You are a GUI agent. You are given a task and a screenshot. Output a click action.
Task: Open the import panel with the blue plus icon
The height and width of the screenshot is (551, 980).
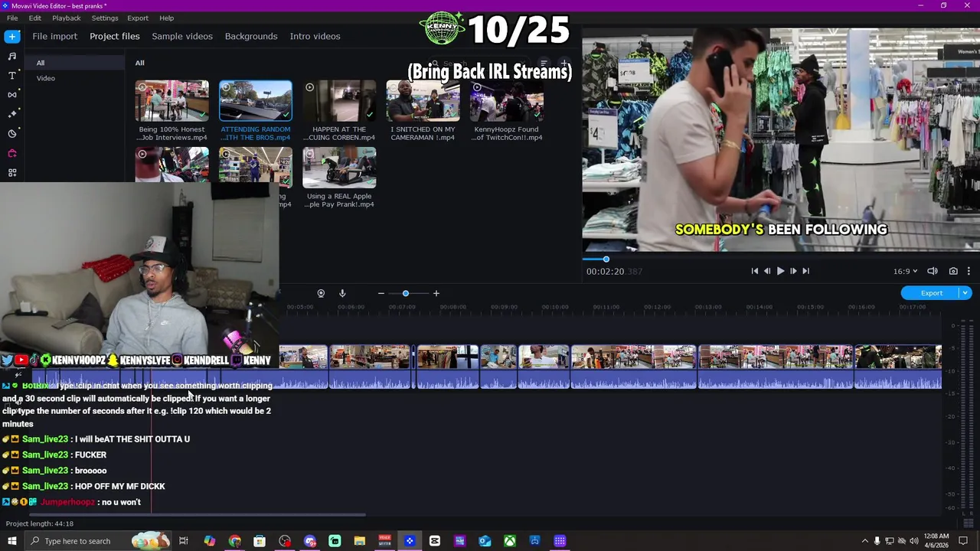click(x=12, y=36)
